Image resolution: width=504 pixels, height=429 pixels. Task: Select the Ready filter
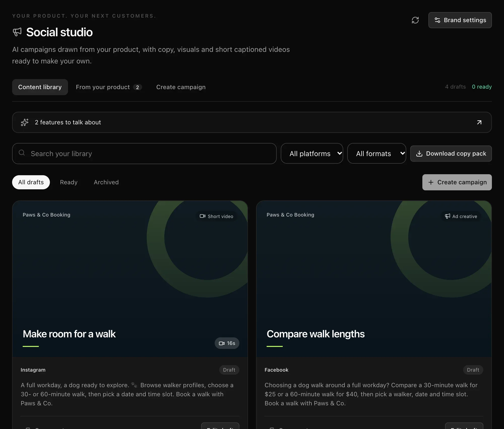coord(69,182)
